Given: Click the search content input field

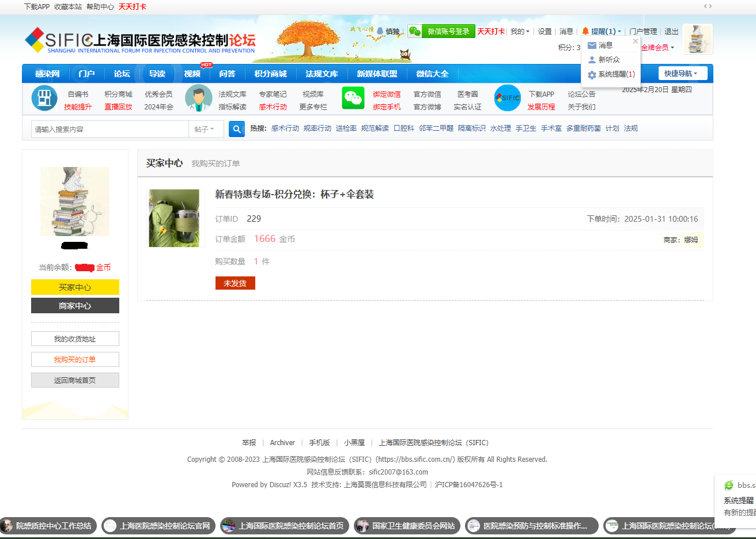Looking at the screenshot, I should pos(109,129).
